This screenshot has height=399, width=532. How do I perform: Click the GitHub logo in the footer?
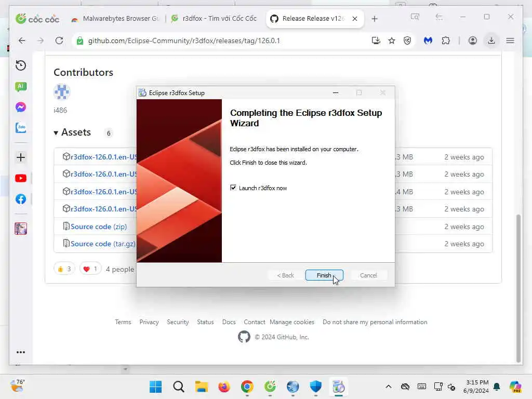pos(244,337)
